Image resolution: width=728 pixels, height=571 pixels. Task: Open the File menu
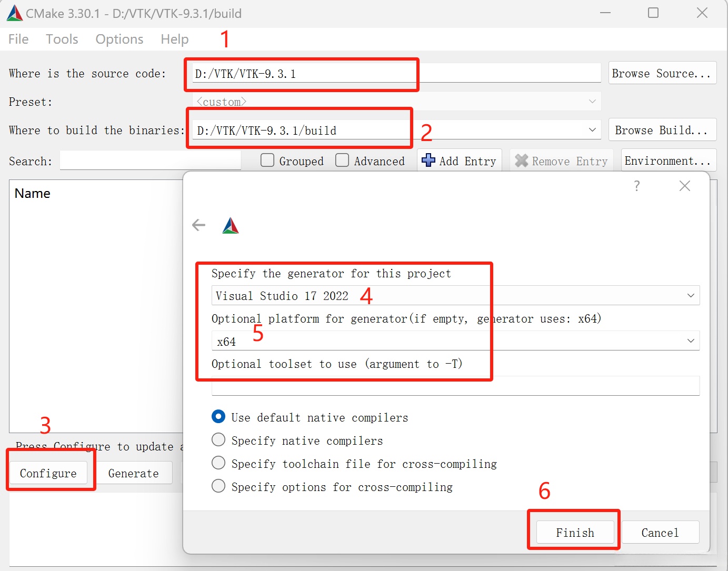pos(18,39)
